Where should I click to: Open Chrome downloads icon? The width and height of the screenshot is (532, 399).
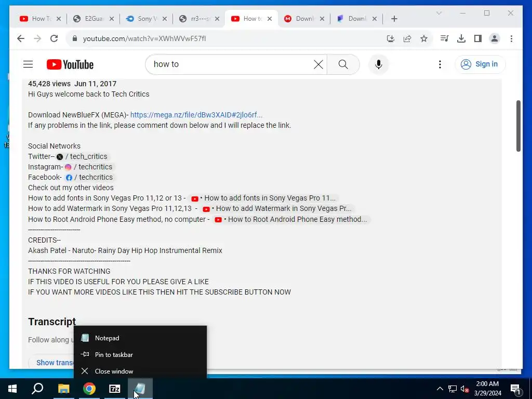click(x=461, y=38)
